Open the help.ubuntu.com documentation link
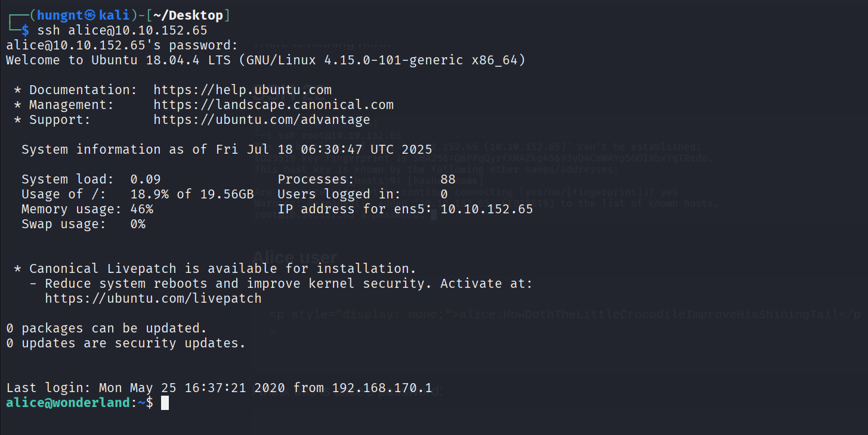 (242, 90)
